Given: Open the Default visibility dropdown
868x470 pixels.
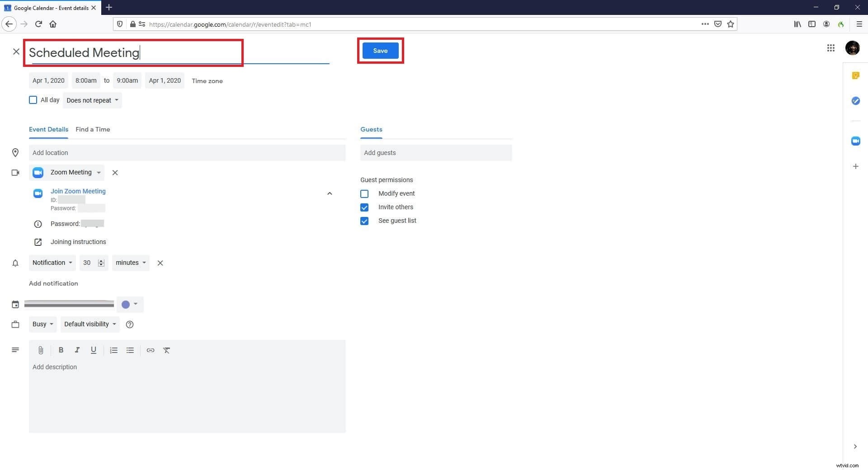Looking at the screenshot, I should tap(89, 324).
